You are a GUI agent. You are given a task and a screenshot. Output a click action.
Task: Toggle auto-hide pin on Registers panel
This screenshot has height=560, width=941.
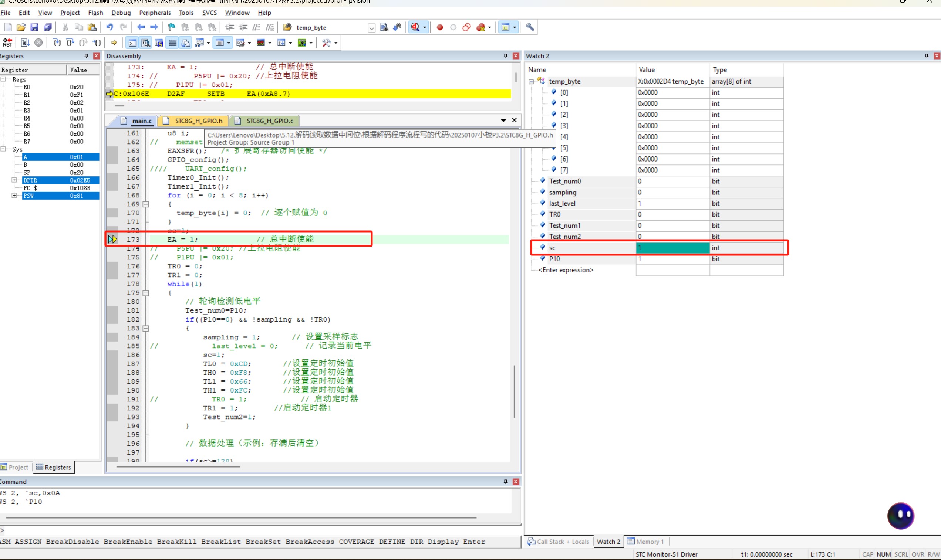coord(86,56)
